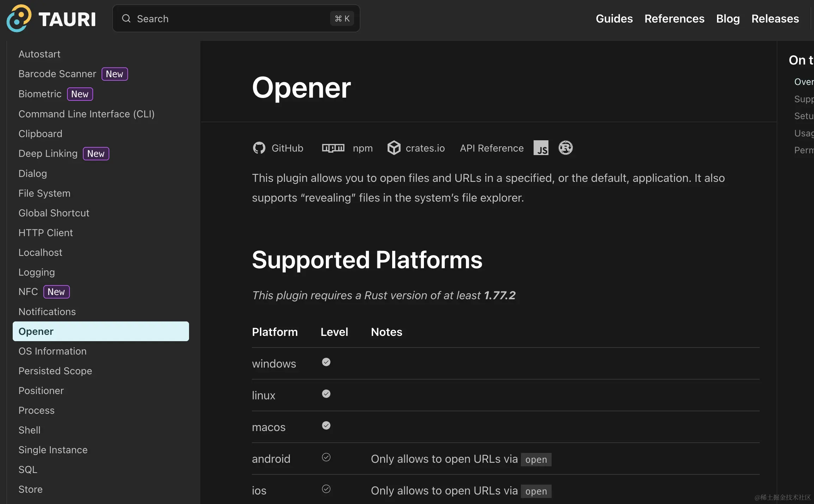814x504 pixels.
Task: Navigate to the File System plugin page
Action: [44, 193]
